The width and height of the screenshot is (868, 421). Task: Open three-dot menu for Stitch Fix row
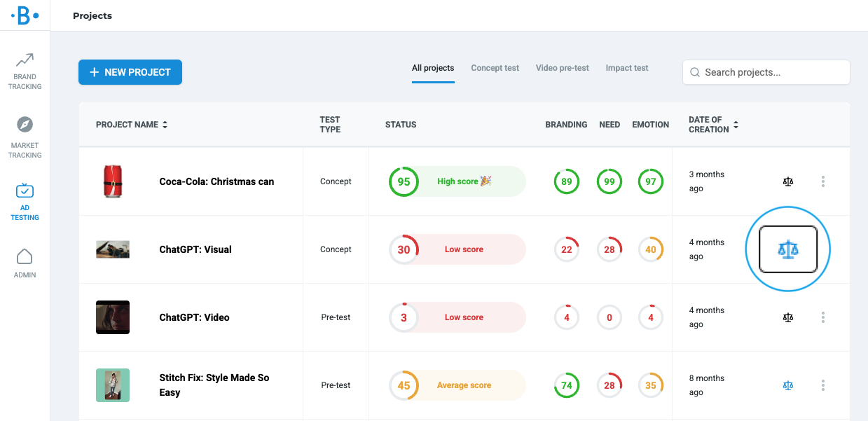tap(822, 385)
